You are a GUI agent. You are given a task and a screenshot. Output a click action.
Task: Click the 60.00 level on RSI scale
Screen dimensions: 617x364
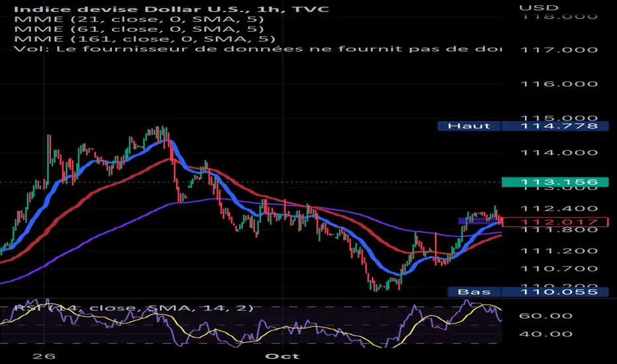(x=546, y=316)
